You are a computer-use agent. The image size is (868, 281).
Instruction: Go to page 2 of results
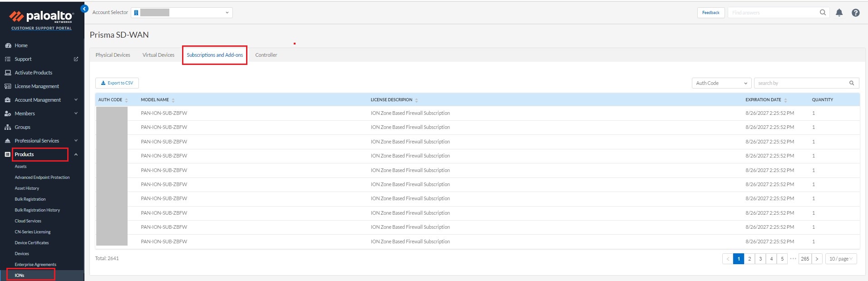coord(750,259)
